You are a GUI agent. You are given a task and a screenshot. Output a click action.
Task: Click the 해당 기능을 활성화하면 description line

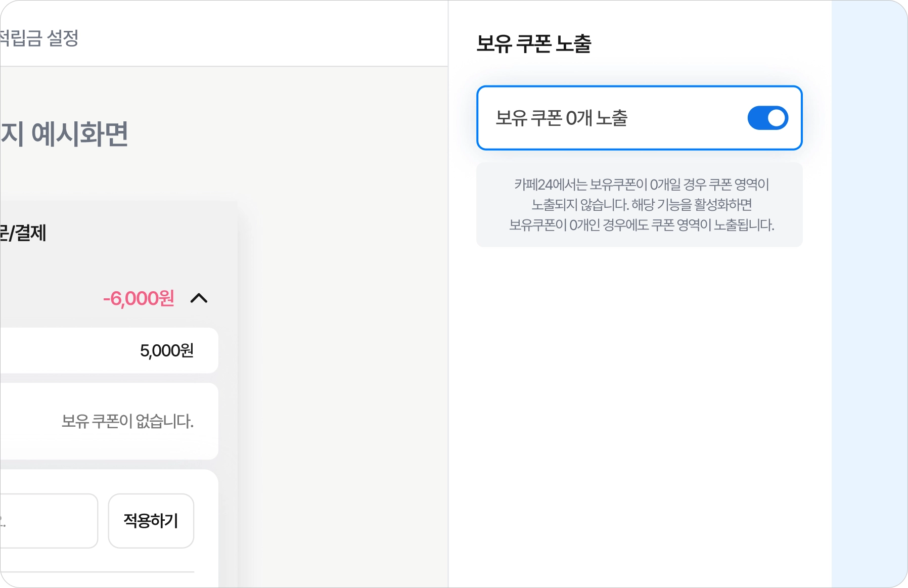pyautogui.click(x=692, y=205)
